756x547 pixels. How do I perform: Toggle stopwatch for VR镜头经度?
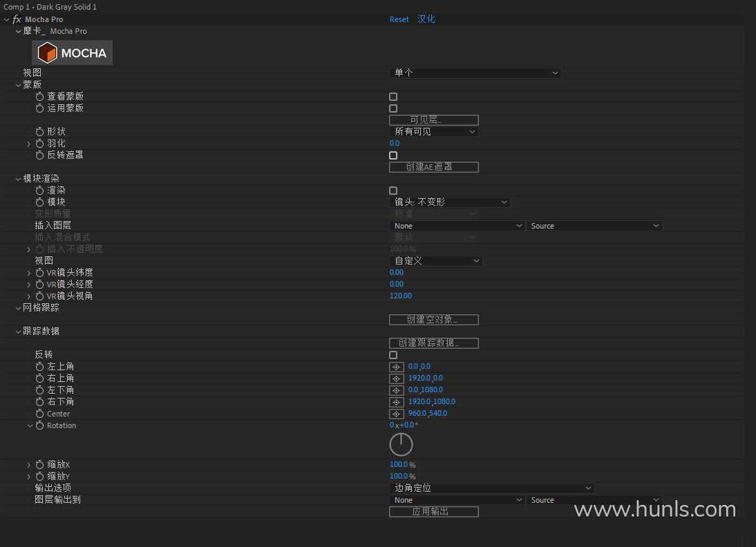pos(39,285)
